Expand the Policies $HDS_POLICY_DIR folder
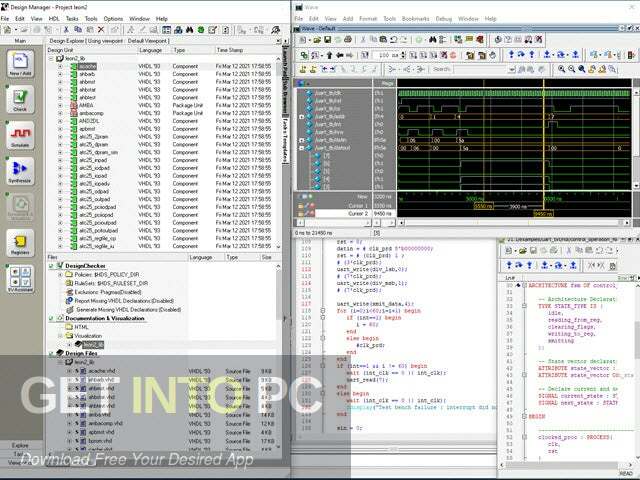This screenshot has width=640, height=480. click(x=60, y=275)
